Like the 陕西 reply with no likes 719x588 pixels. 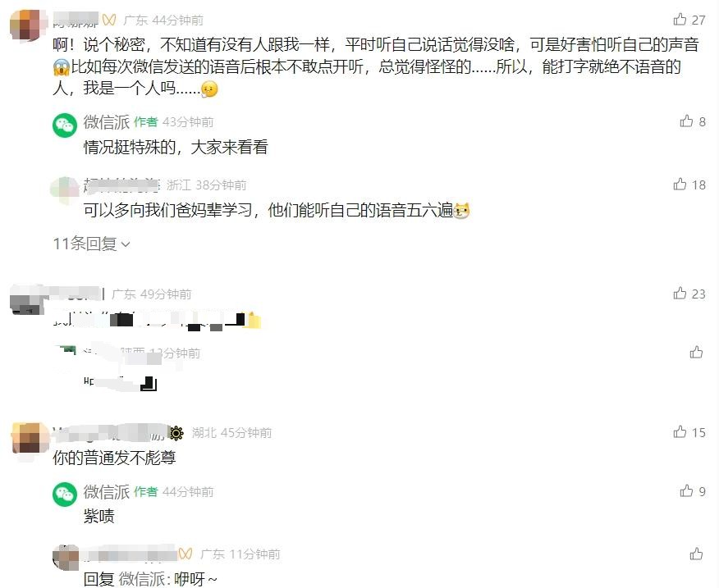point(696,352)
